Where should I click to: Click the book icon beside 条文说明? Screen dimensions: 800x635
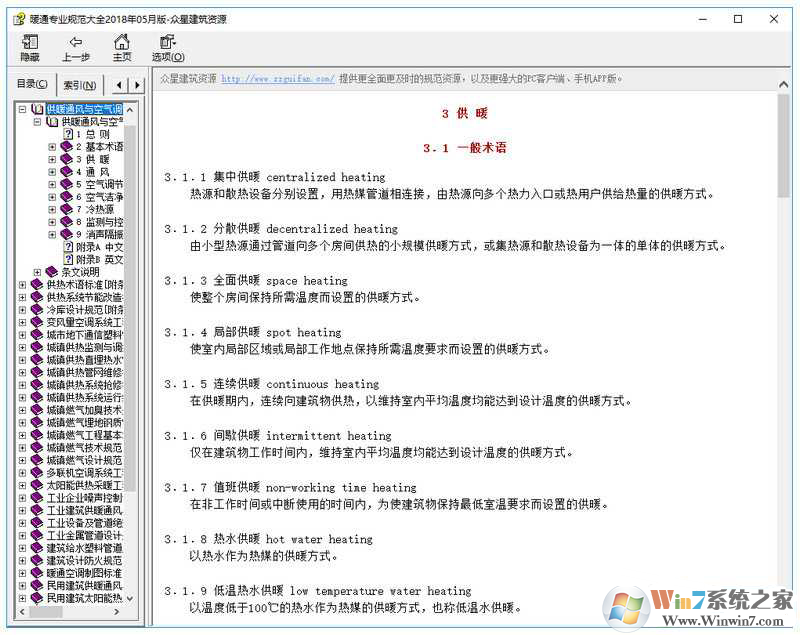coord(52,272)
